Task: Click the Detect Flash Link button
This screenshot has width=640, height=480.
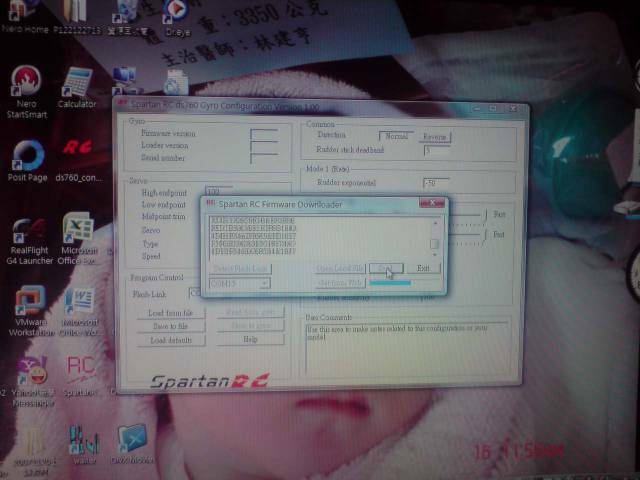Action: point(241,269)
